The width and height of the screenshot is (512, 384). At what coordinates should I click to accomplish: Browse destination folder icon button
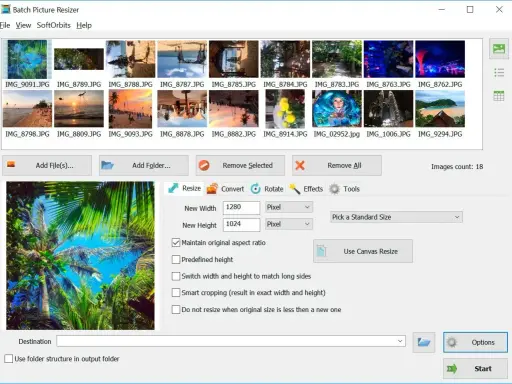click(424, 342)
